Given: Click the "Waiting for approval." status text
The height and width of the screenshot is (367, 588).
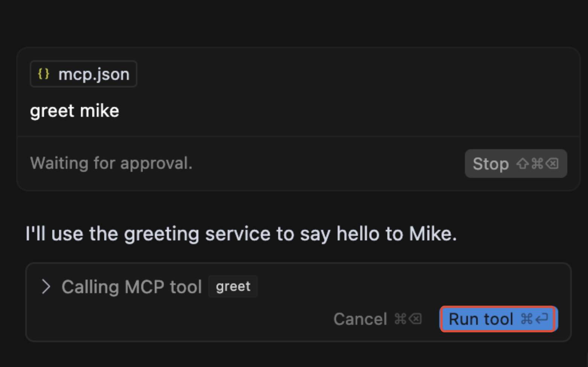Looking at the screenshot, I should point(111,163).
